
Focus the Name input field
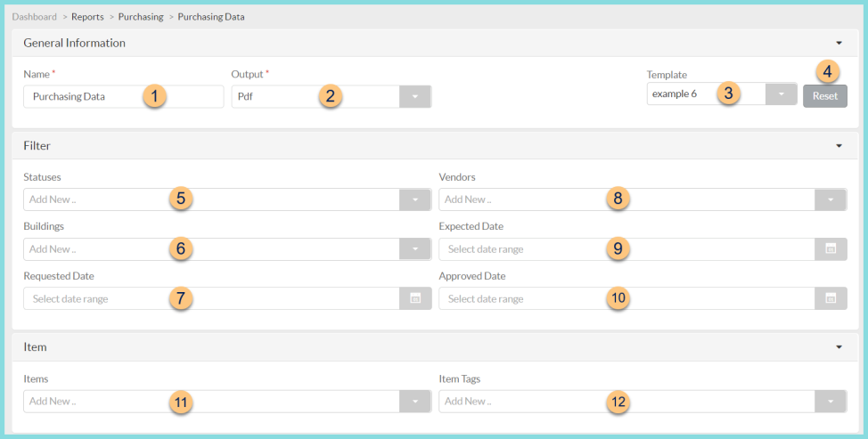pos(124,97)
